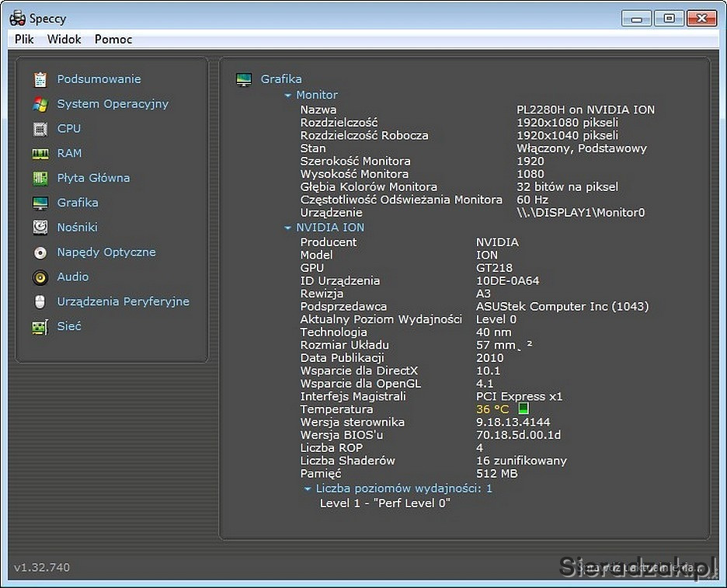Screen dimensions: 727x588
Task: Collapse the Monitor section
Action: [x=287, y=95]
